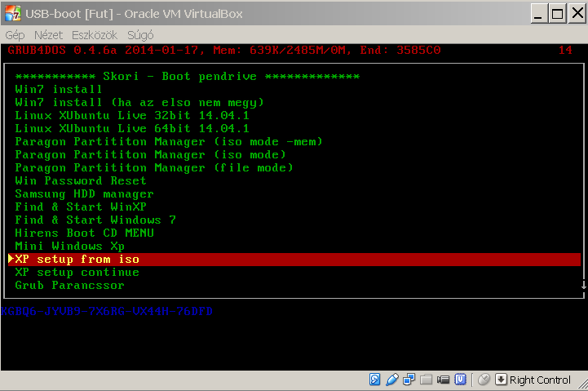
Task: Click the video capture status icon
Action: (x=444, y=380)
